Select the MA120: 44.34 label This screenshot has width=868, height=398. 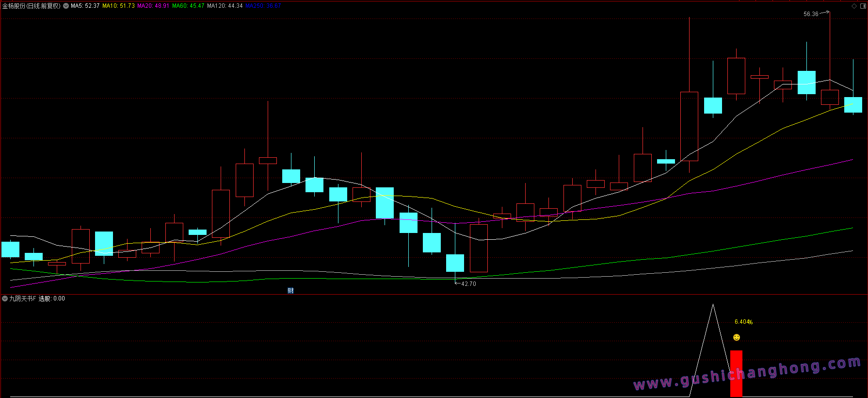coord(225,6)
